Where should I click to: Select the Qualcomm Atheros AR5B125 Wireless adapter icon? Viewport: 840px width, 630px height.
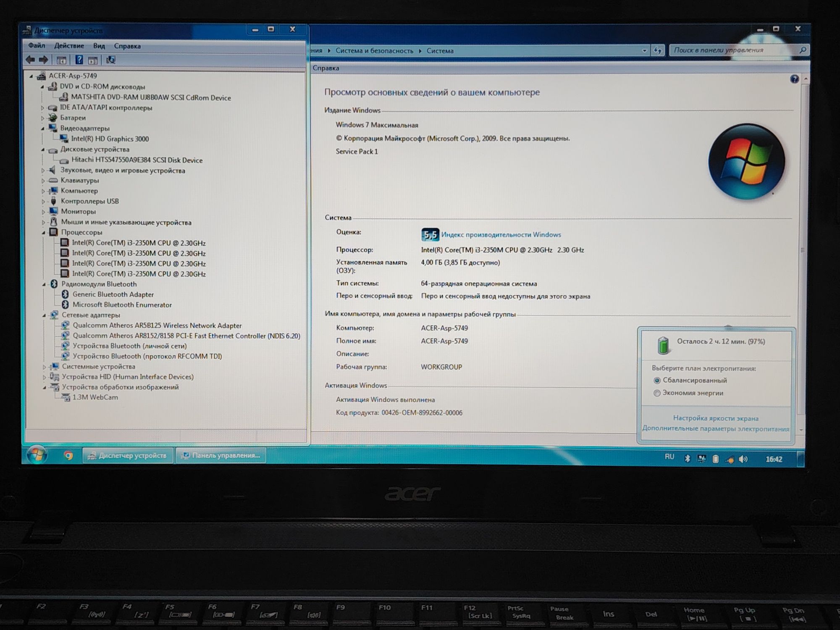(65, 325)
